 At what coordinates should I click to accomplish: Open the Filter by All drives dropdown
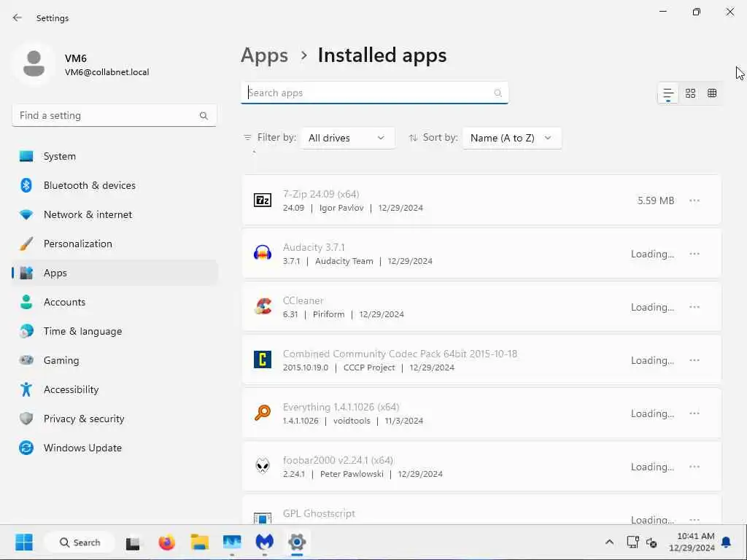pos(347,138)
